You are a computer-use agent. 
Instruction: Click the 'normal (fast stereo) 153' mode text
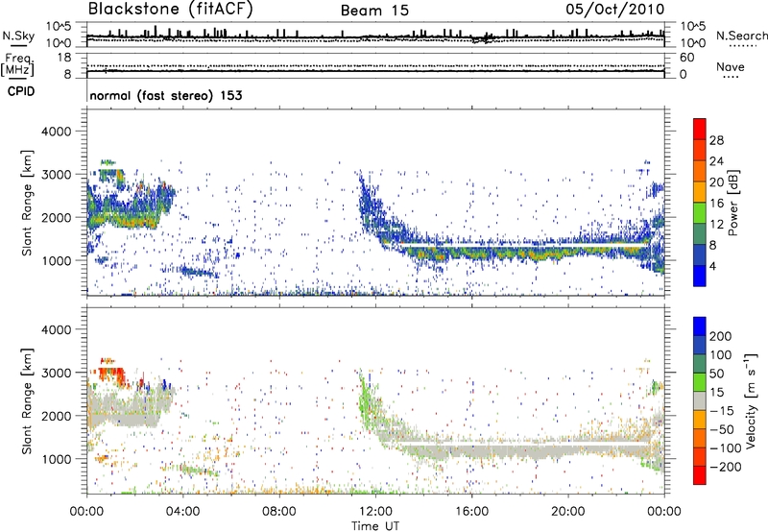tap(166, 95)
